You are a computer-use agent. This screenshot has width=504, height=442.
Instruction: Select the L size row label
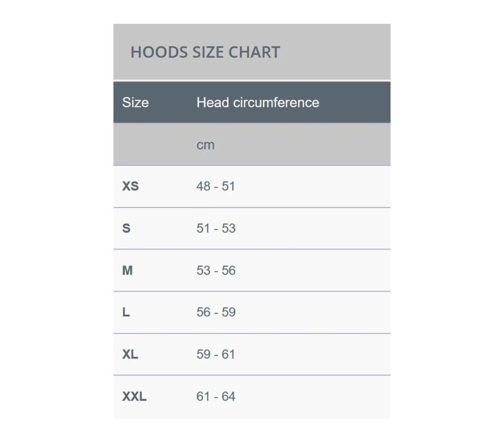pos(125,312)
